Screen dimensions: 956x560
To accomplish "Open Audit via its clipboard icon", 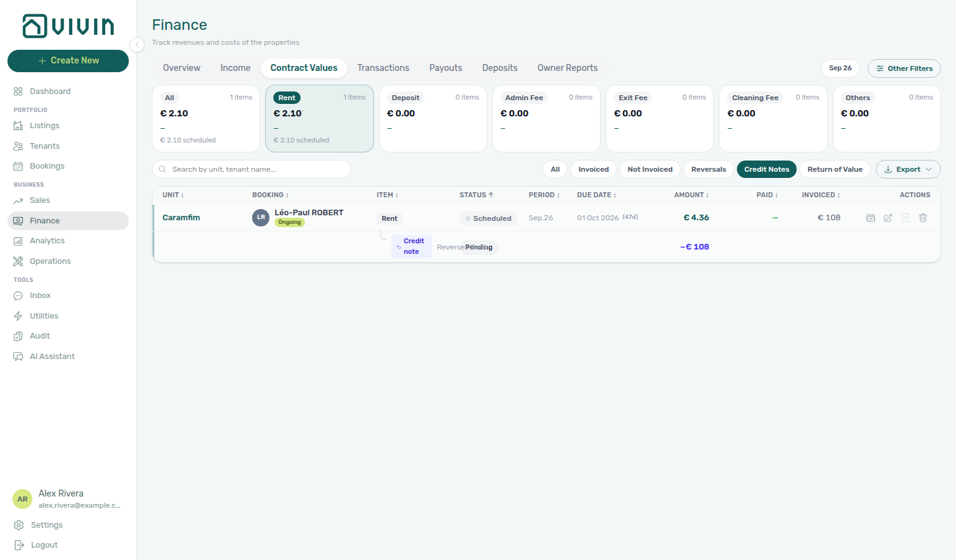I will (18, 336).
